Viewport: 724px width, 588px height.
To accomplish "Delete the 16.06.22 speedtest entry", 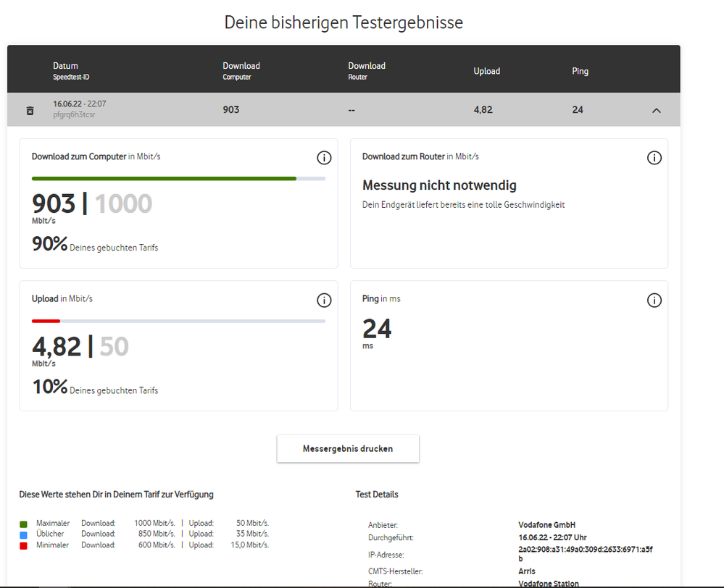I will click(30, 111).
